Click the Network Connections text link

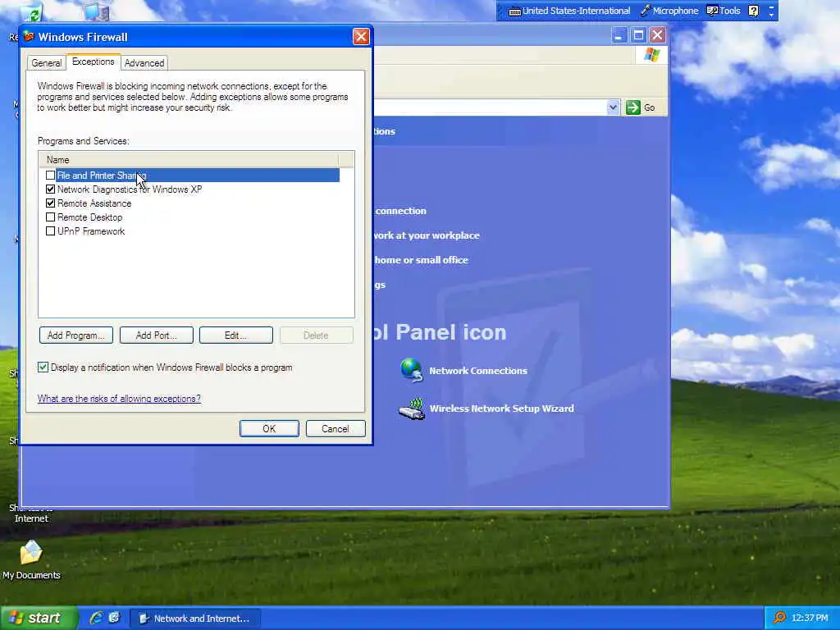click(478, 371)
